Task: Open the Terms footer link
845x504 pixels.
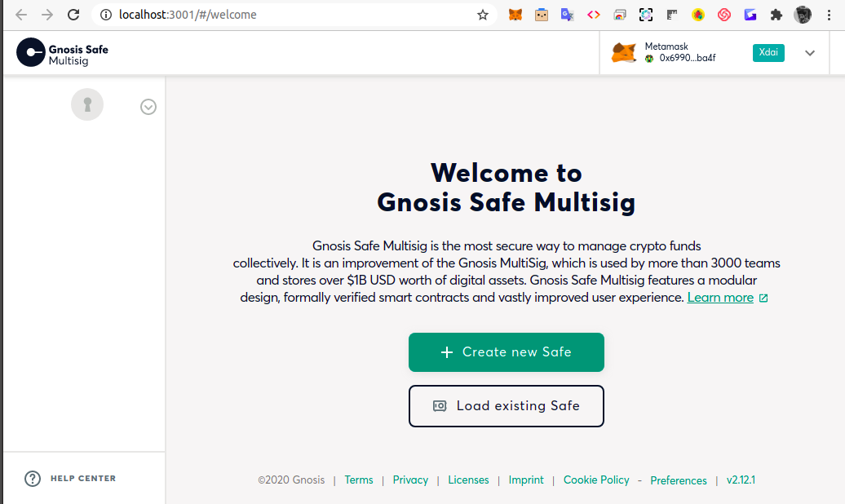Action: [359, 480]
